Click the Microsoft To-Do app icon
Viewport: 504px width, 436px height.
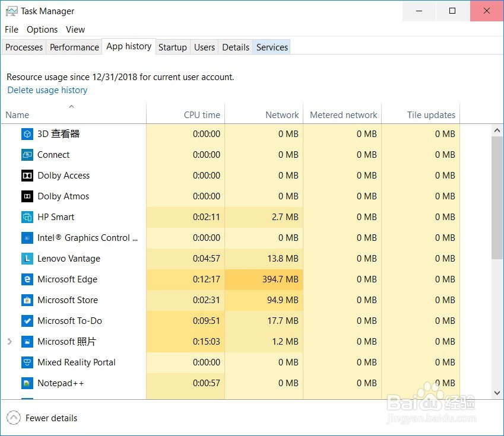point(27,321)
